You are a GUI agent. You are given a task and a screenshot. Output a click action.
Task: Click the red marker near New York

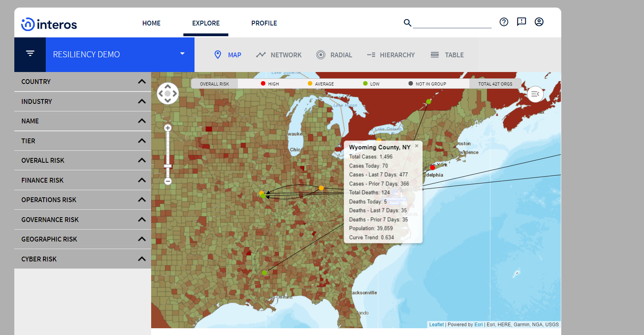432,167
